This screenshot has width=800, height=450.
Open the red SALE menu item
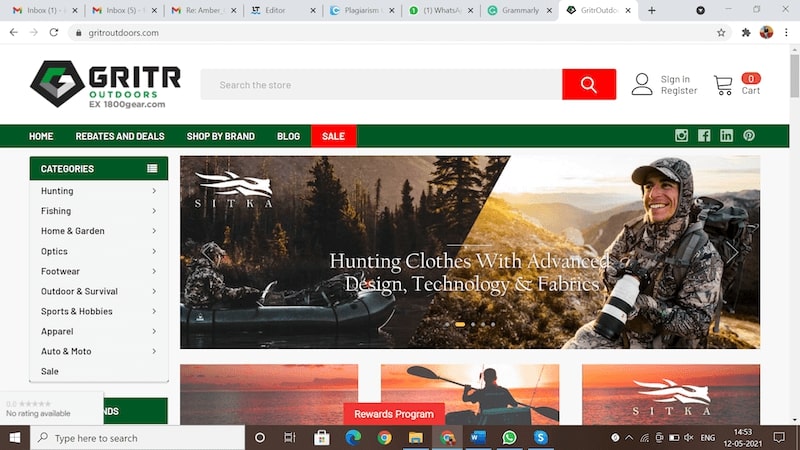[x=334, y=136]
